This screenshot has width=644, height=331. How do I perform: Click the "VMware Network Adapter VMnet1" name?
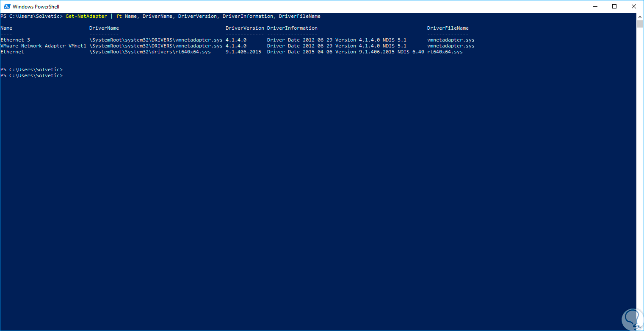tap(43, 46)
